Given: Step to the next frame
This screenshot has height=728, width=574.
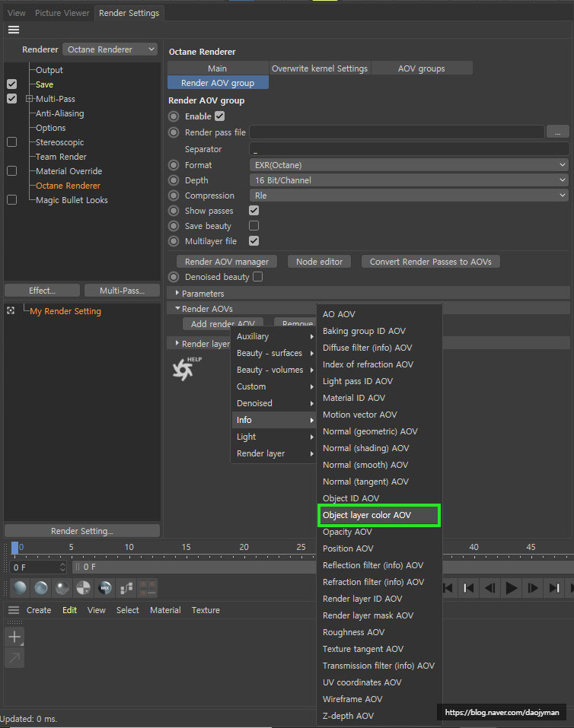Looking at the screenshot, I should [533, 588].
